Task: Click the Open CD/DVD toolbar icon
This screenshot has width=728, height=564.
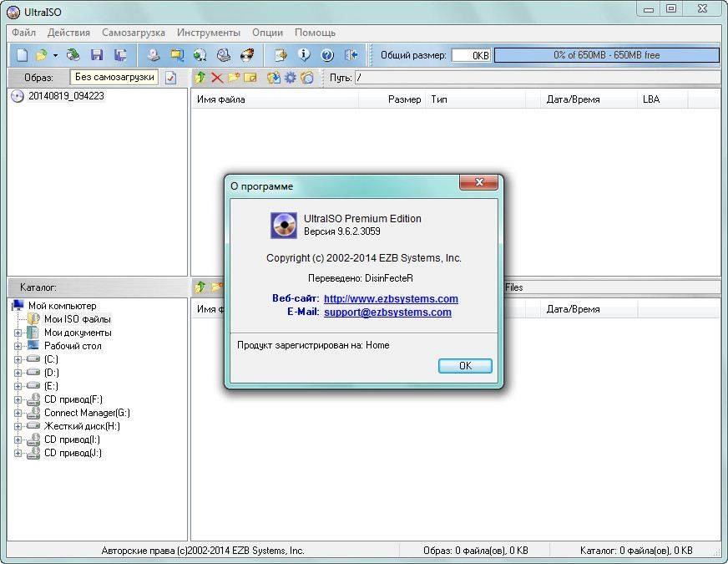Action: 73,55
